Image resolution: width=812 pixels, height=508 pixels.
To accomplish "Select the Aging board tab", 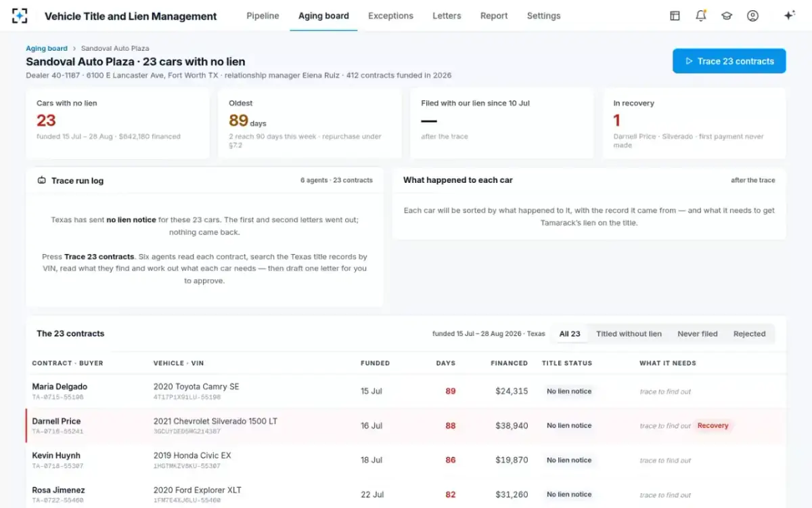I will point(323,16).
